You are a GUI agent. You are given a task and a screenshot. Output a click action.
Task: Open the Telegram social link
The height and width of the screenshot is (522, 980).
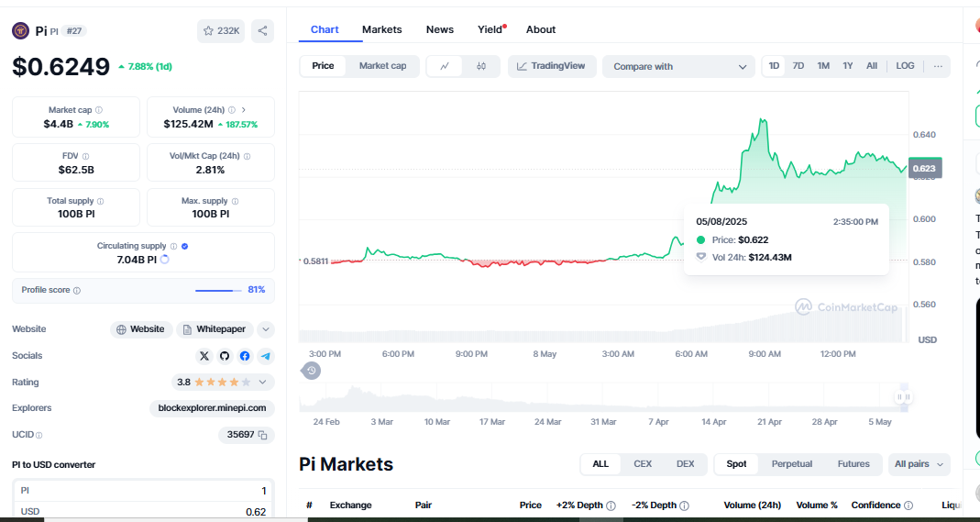pos(266,356)
